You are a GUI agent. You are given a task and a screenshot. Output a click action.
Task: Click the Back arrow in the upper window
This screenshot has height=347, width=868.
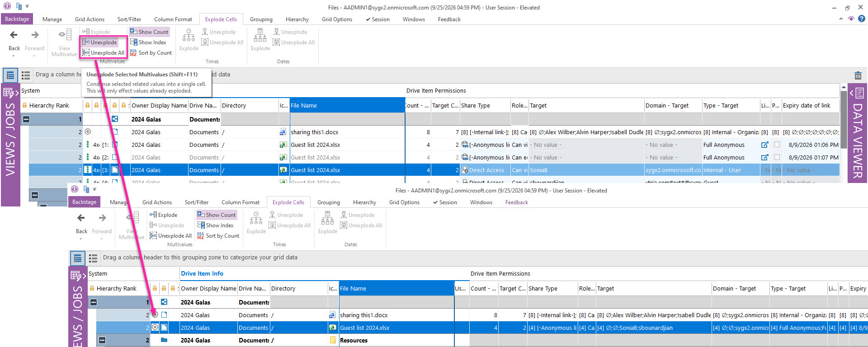[x=14, y=35]
